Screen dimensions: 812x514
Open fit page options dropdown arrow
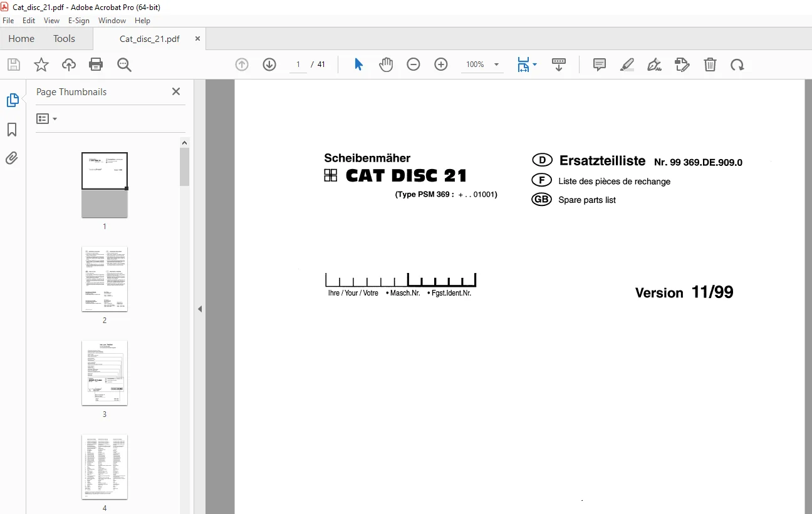coord(534,64)
